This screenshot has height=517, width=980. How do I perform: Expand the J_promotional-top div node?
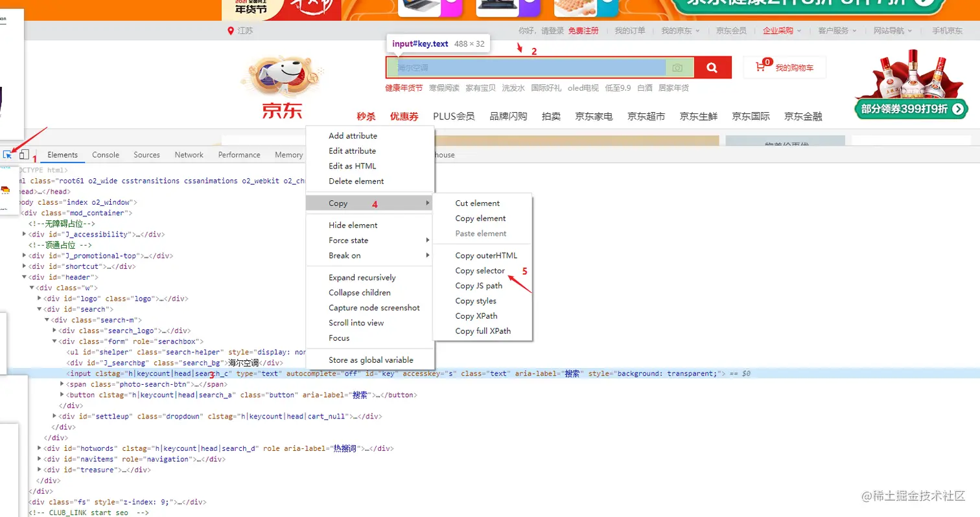[25, 255]
